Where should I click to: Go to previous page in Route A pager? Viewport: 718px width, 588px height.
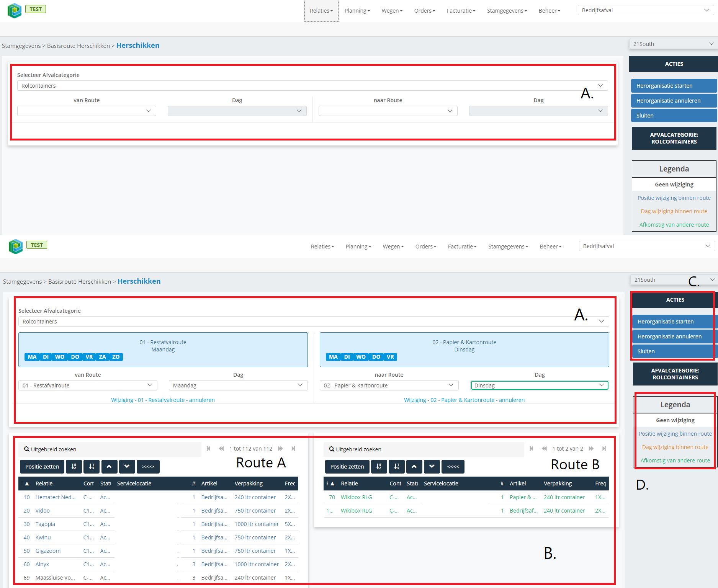click(221, 449)
